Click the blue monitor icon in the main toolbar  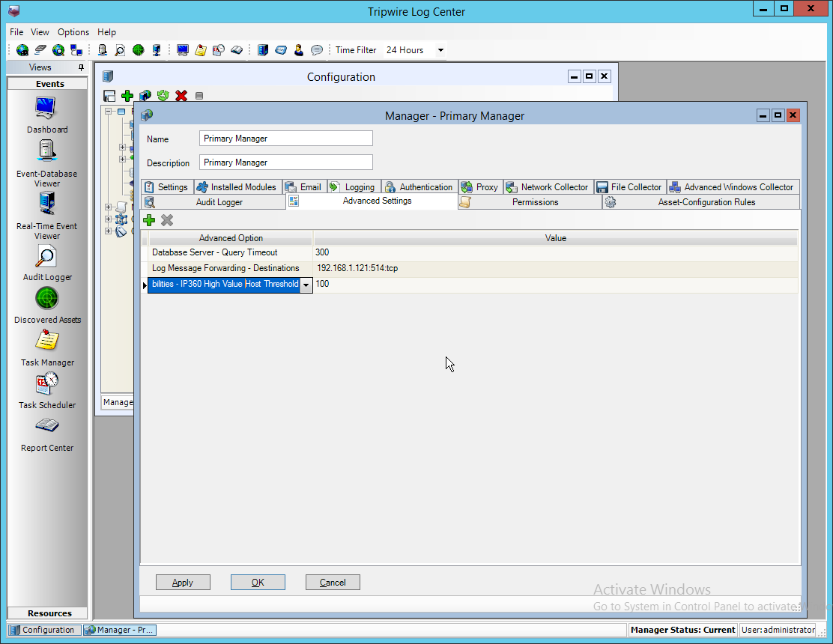click(x=183, y=50)
